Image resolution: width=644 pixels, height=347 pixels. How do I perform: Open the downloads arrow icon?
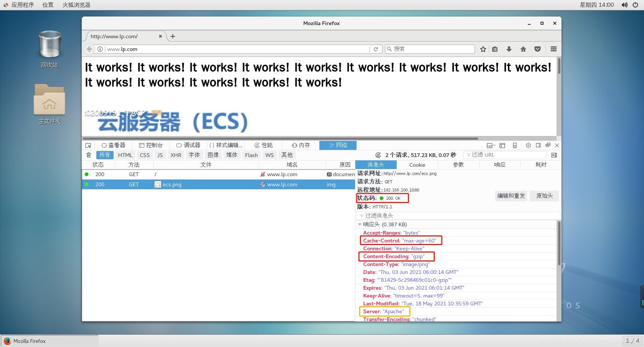pos(509,49)
